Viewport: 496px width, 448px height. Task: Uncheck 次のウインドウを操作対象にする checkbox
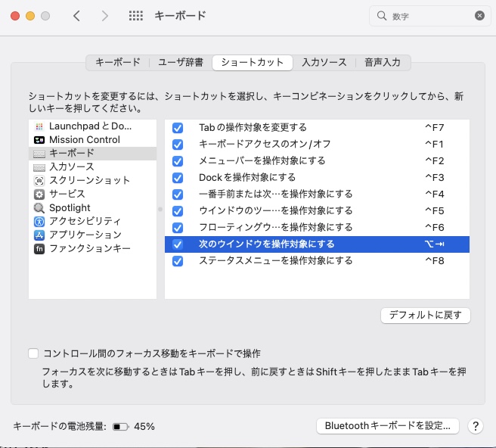178,244
